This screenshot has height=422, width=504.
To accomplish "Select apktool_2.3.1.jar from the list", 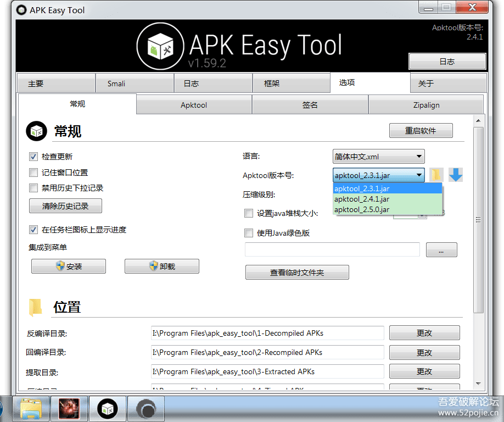I will pyautogui.click(x=388, y=188).
